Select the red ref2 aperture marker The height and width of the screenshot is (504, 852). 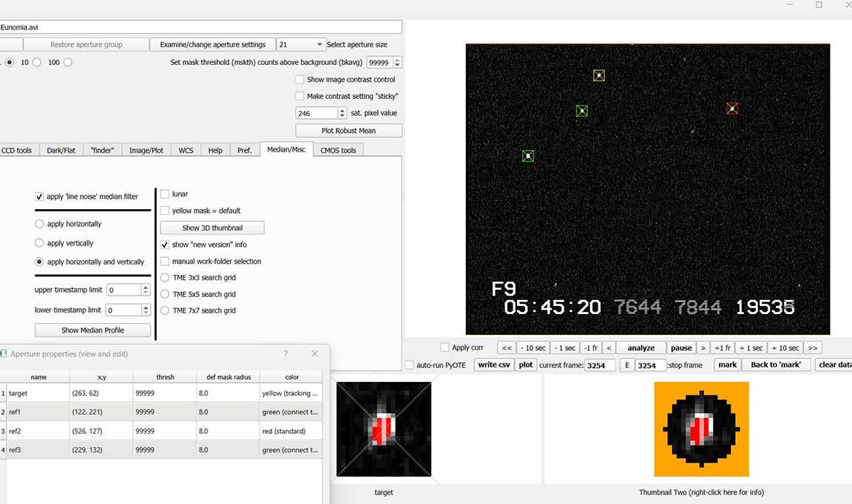(732, 109)
